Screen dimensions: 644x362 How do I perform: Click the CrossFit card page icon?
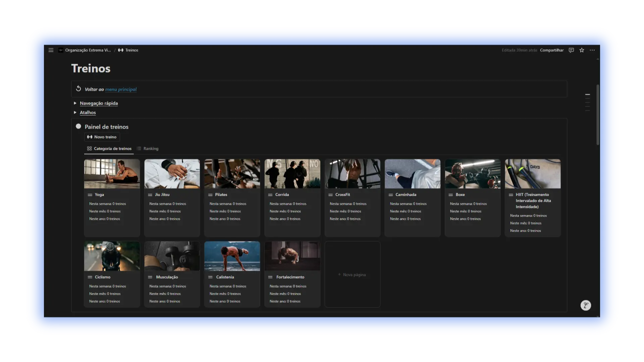(330, 195)
